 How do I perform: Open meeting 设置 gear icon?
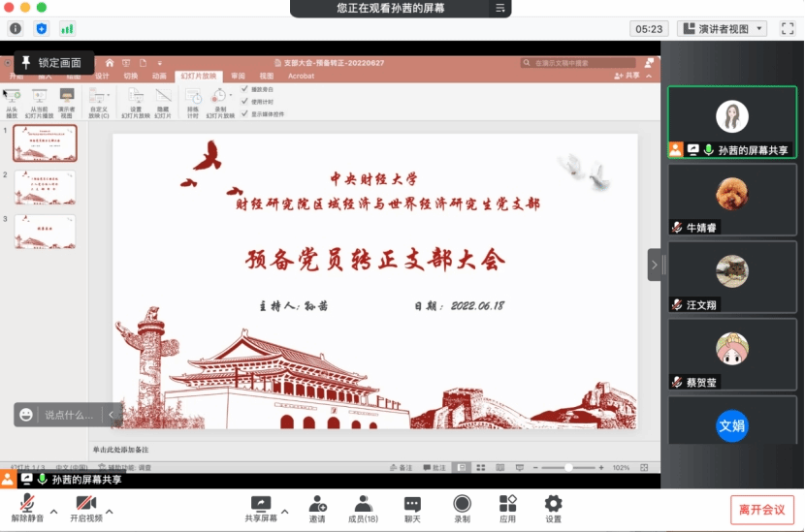pyautogui.click(x=553, y=504)
